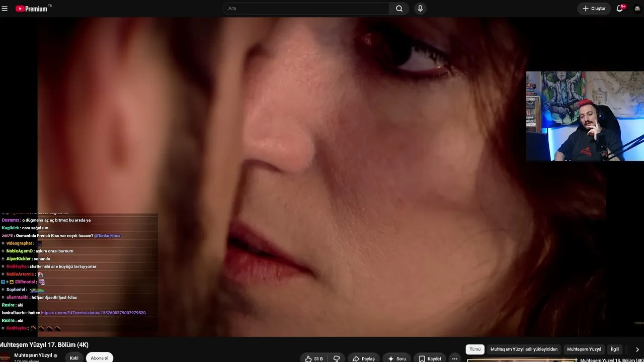Expand more filter chips with right chevron
The height and width of the screenshot is (362, 644).
coord(637,349)
